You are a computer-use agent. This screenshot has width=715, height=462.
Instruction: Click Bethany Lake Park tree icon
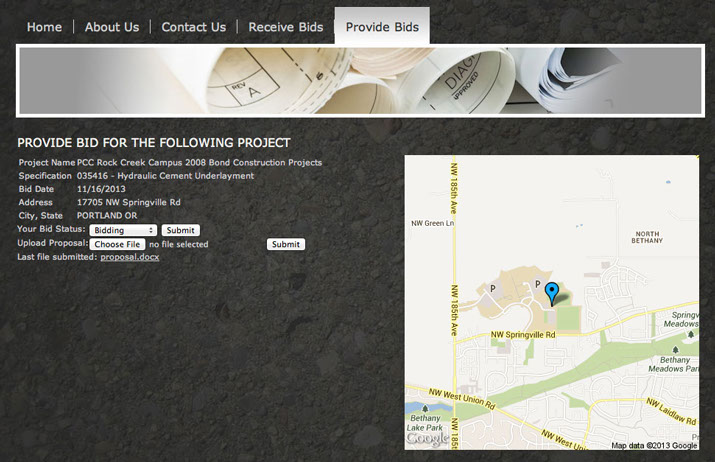point(425,409)
